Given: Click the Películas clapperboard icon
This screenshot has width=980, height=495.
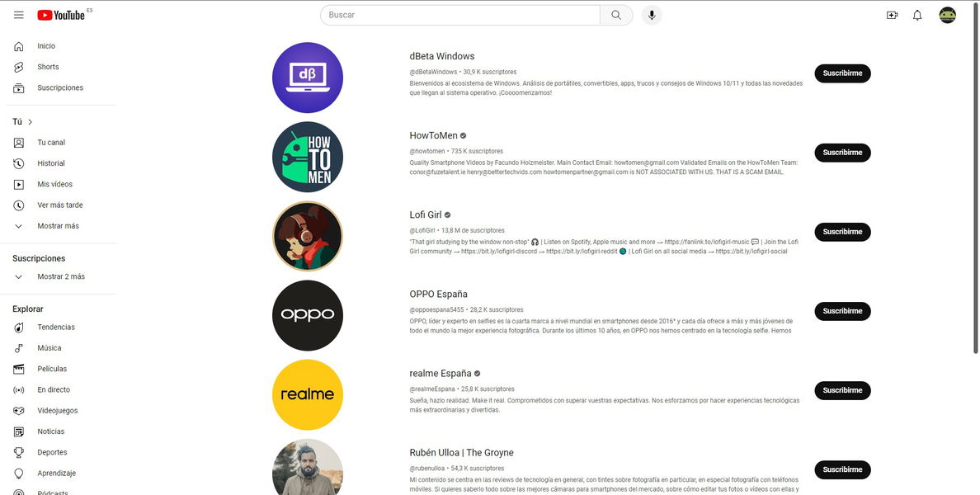Looking at the screenshot, I should [x=19, y=369].
